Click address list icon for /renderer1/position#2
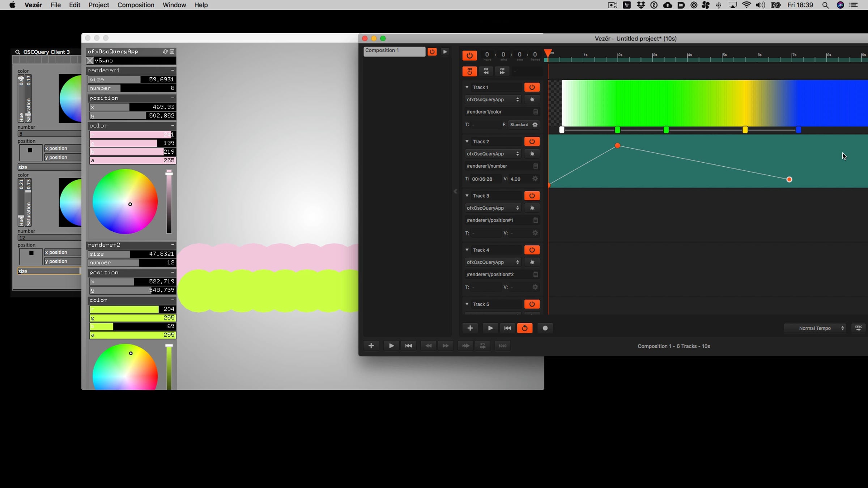The height and width of the screenshot is (488, 868). tap(536, 274)
